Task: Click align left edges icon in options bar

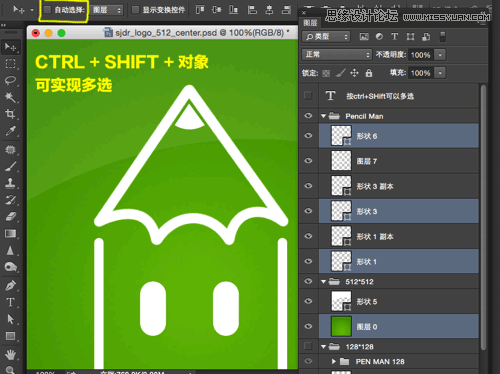Action: (252, 10)
